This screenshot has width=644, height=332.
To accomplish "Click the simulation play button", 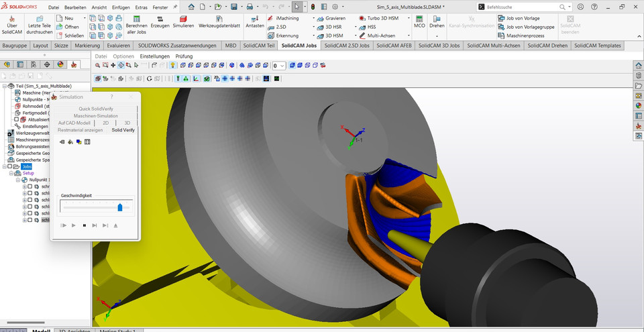I will point(74,225).
